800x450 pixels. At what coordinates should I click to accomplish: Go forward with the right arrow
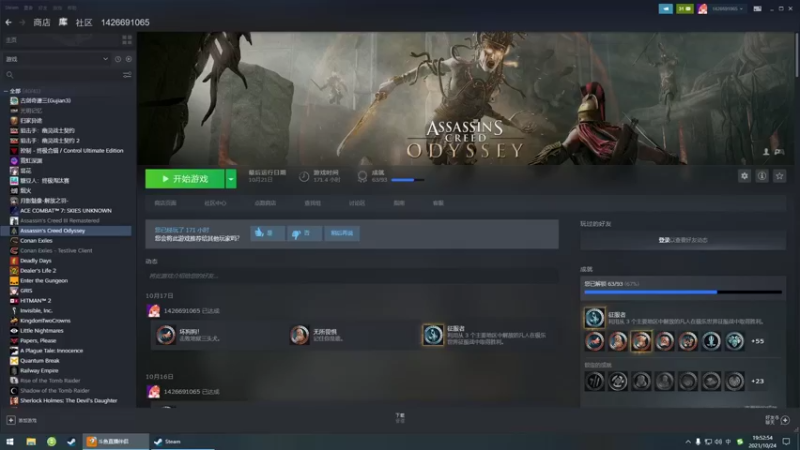click(x=22, y=22)
